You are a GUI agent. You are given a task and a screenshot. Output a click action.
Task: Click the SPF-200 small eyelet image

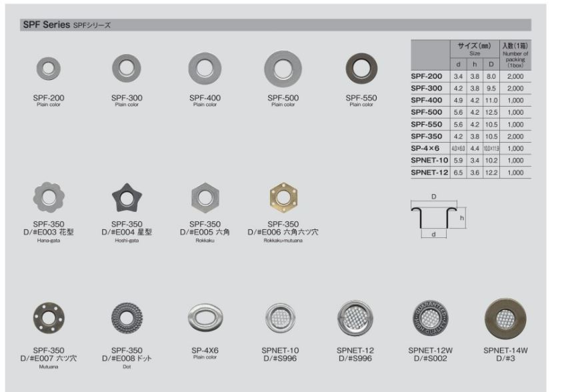pyautogui.click(x=49, y=67)
